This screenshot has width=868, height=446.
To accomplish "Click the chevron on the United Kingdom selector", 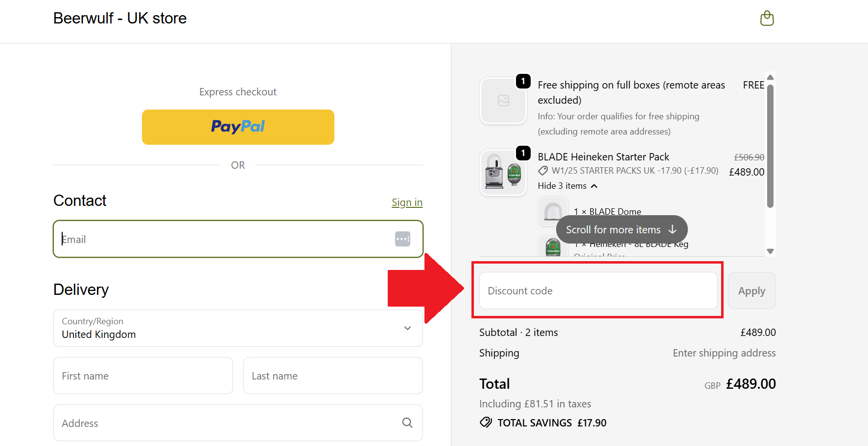I will pyautogui.click(x=407, y=328).
